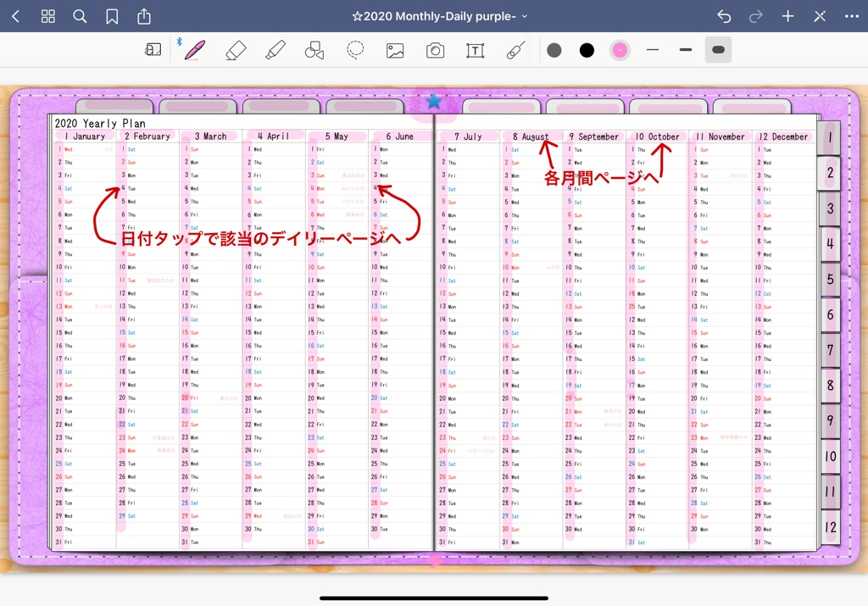The image size is (868, 606).
Task: Select the Eraser tool
Action: [236, 50]
